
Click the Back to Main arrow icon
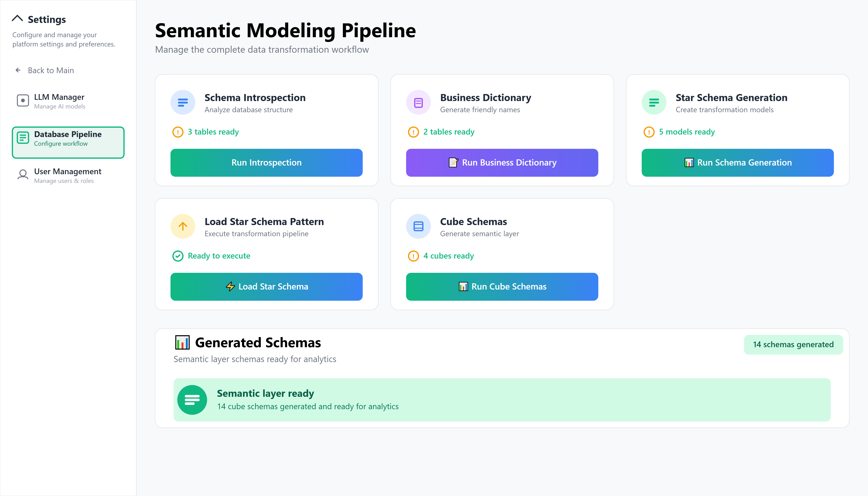click(x=18, y=70)
